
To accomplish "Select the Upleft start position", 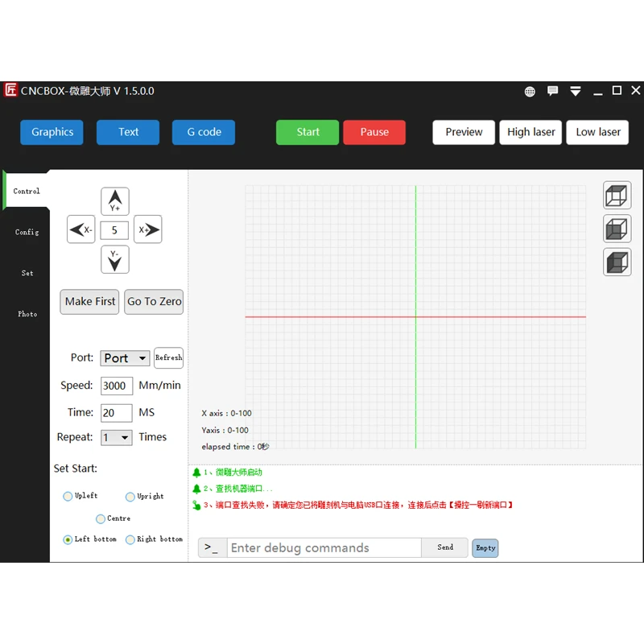I will (68, 496).
